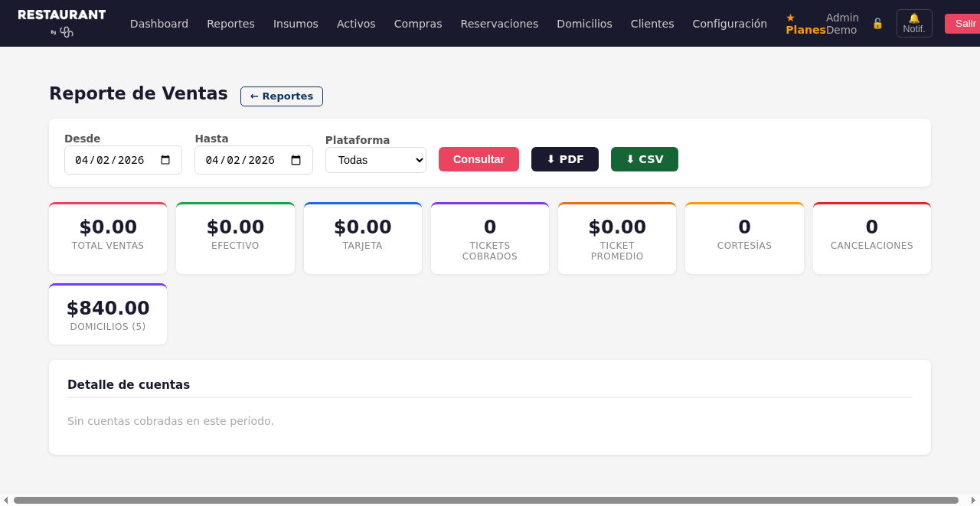Go back using the Reportes link
The width and height of the screenshot is (980, 506).
[281, 96]
